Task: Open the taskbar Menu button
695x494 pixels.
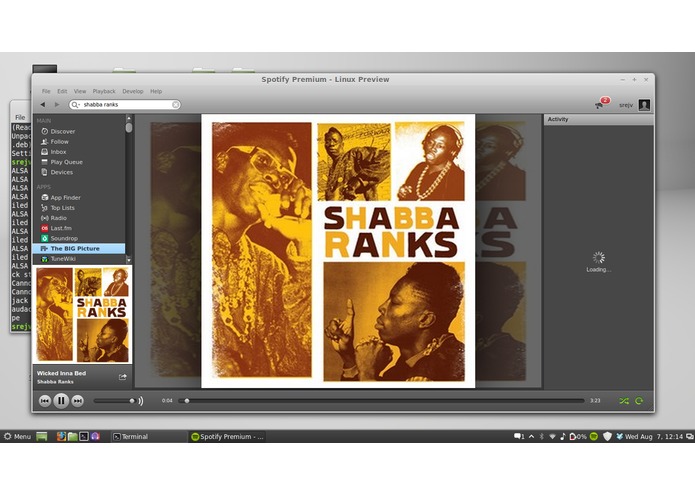Action: pos(17,436)
